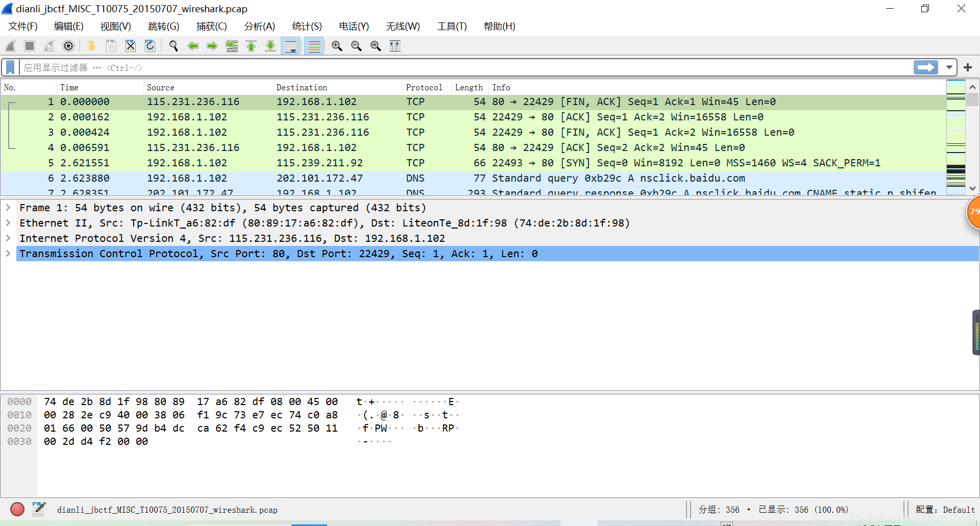Open capture file properties notepad icon
This screenshot has height=526, width=980.
[x=39, y=509]
